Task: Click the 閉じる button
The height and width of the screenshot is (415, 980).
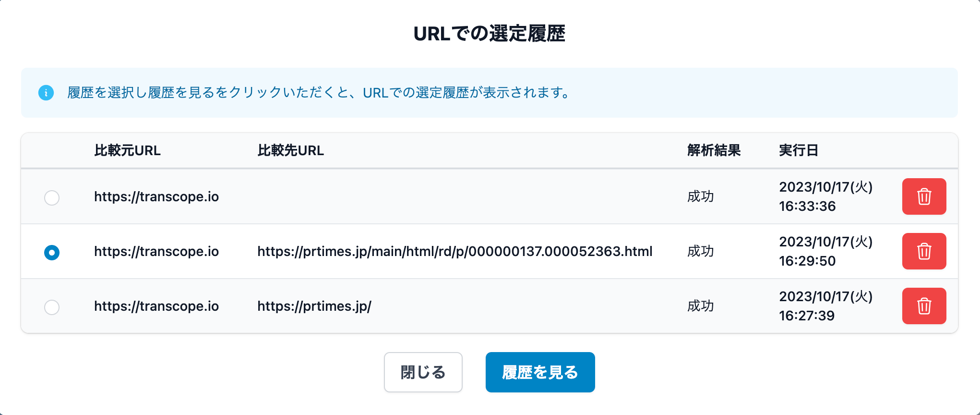Action: (423, 372)
